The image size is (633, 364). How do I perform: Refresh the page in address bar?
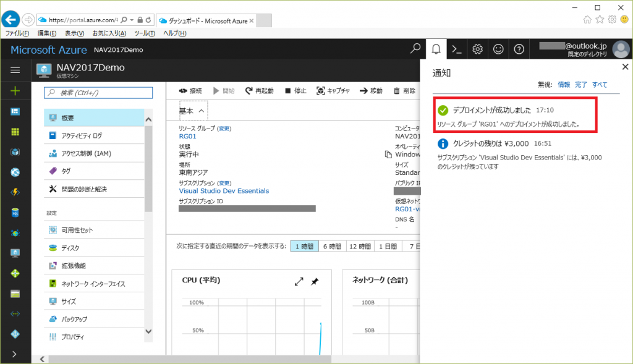coord(148,20)
